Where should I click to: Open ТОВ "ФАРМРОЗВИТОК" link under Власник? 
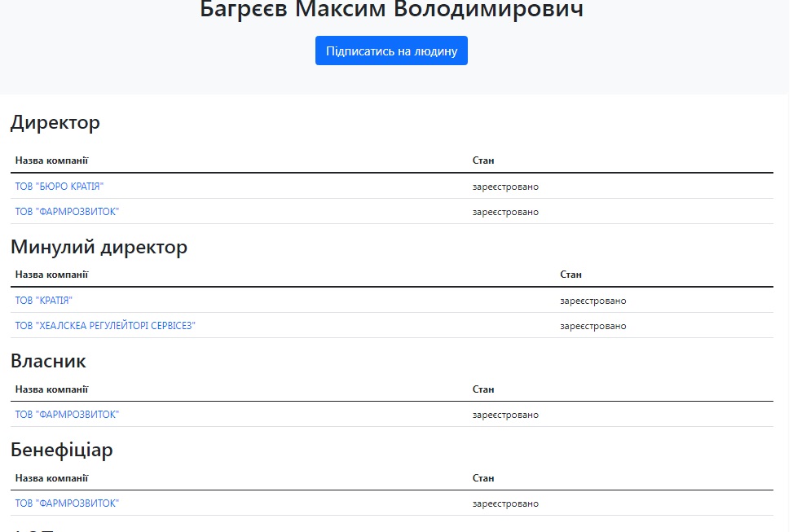coord(67,415)
